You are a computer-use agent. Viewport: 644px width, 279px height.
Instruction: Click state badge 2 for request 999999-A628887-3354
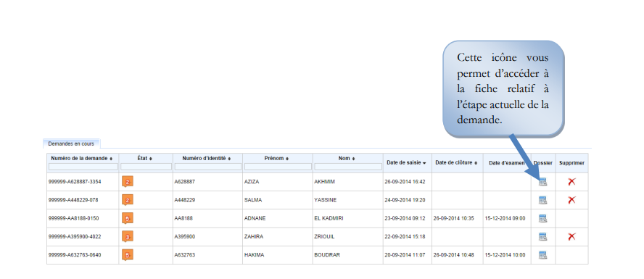[128, 182]
